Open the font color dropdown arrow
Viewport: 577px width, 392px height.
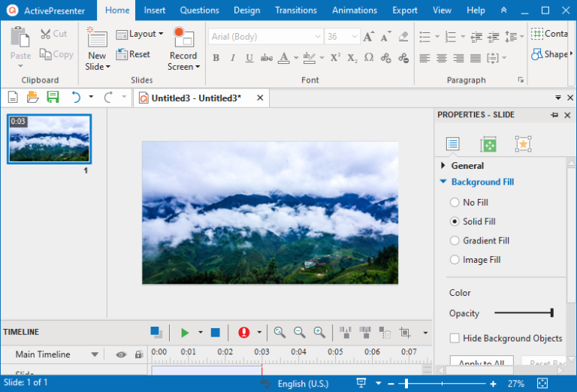point(296,58)
